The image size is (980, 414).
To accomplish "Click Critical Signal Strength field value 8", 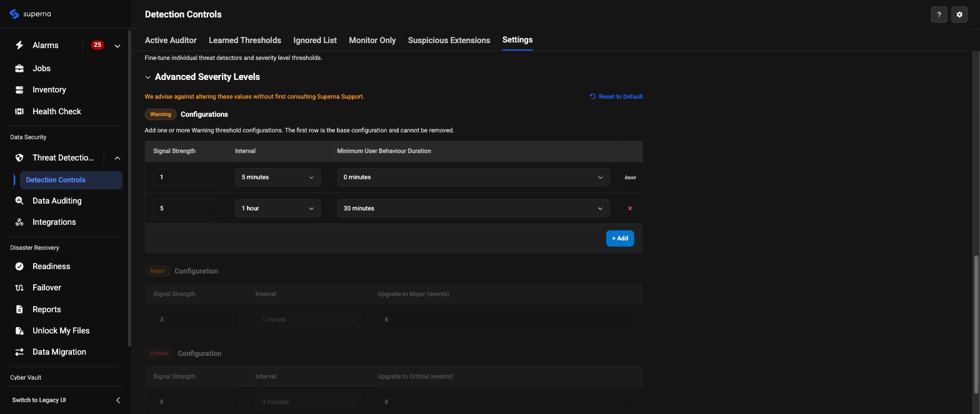I will (196, 402).
